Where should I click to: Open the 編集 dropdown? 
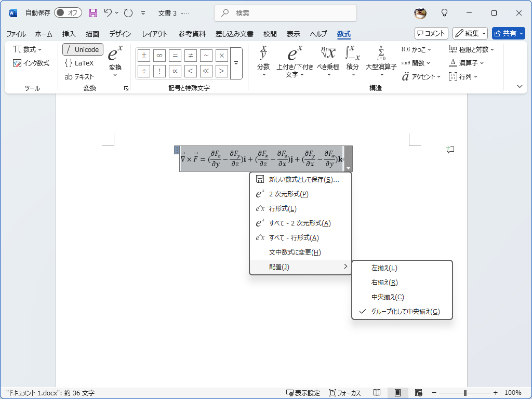click(469, 33)
